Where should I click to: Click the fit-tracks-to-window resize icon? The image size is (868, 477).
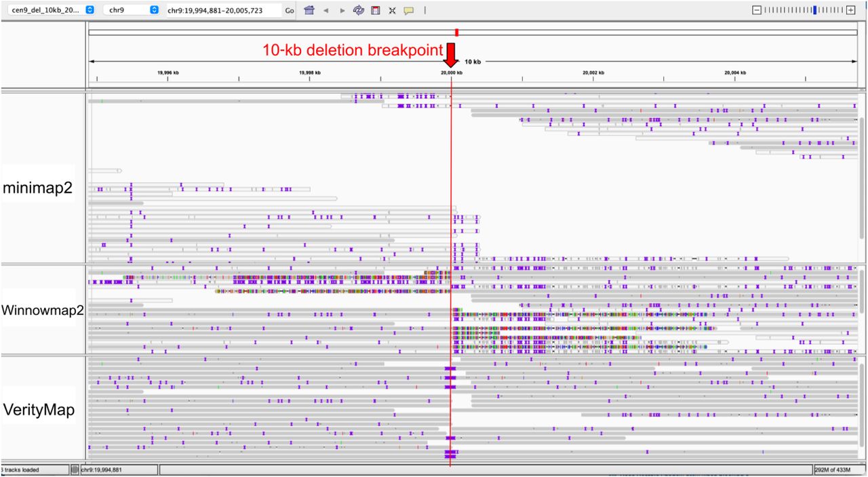pyautogui.click(x=392, y=11)
